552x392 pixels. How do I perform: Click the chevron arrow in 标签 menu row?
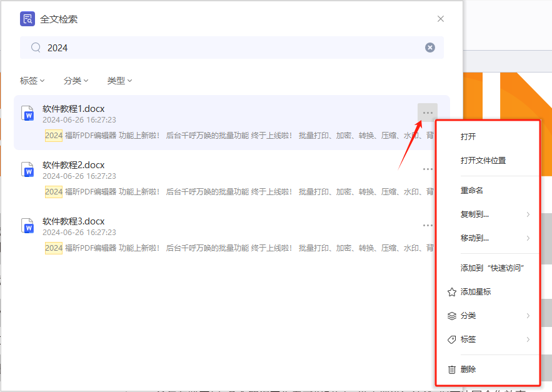[x=528, y=339]
